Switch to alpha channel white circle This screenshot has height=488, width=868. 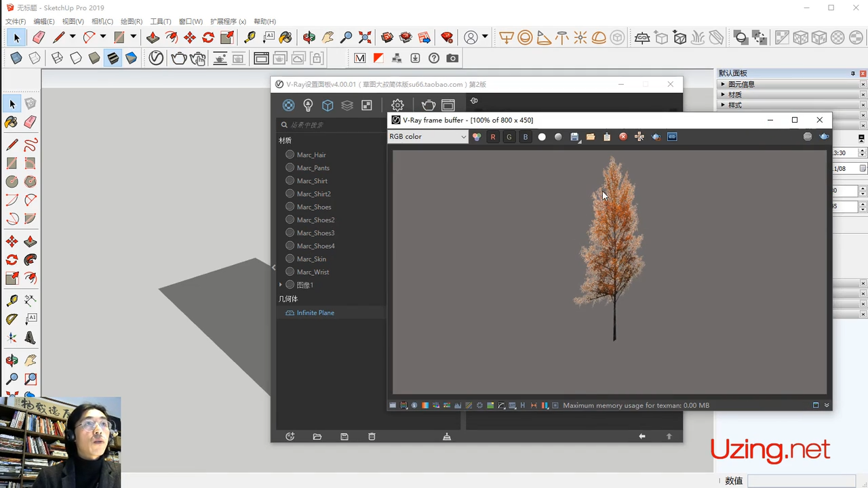coord(542,137)
